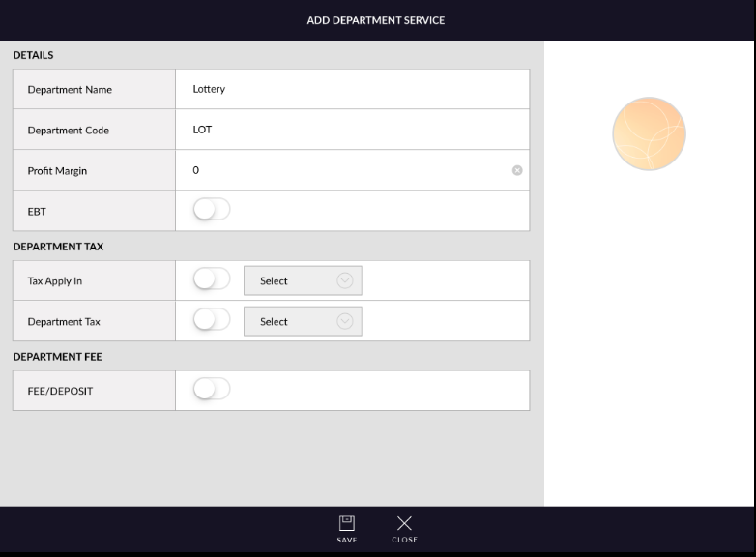Open the Tax Apply In Select dropdown

tap(303, 281)
